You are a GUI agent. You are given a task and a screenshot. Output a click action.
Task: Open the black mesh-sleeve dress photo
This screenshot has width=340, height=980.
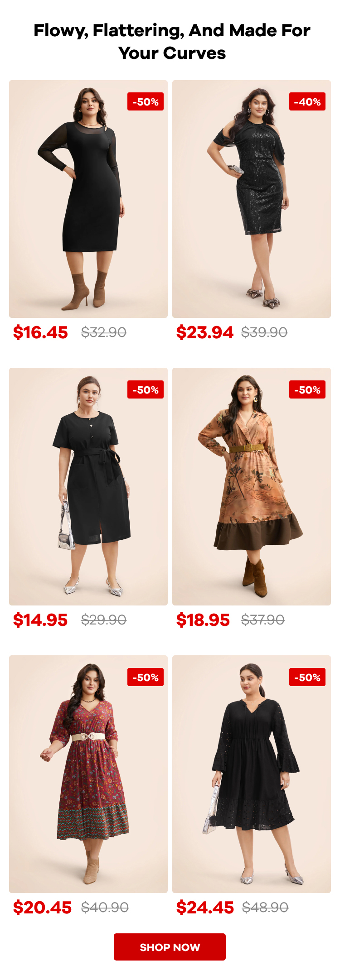pos(88,199)
